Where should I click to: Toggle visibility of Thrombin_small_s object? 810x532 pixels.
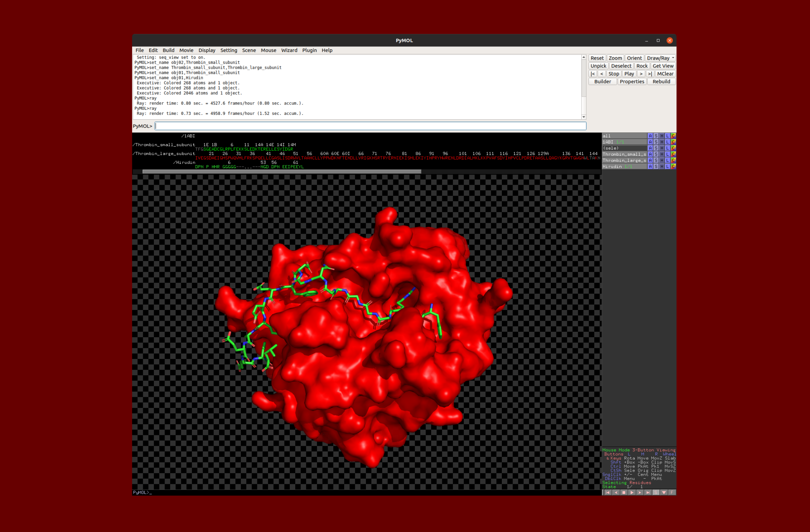coord(624,154)
